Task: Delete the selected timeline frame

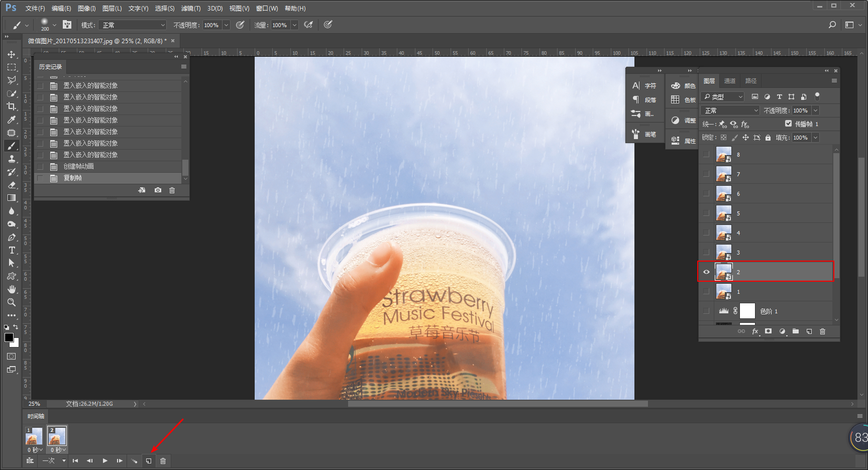Action: point(163,460)
